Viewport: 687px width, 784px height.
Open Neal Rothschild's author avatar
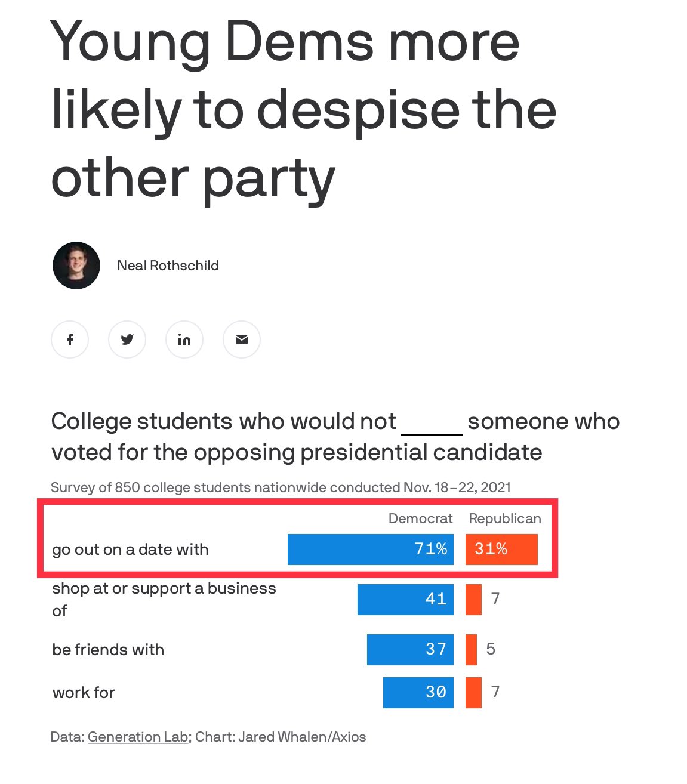[76, 266]
